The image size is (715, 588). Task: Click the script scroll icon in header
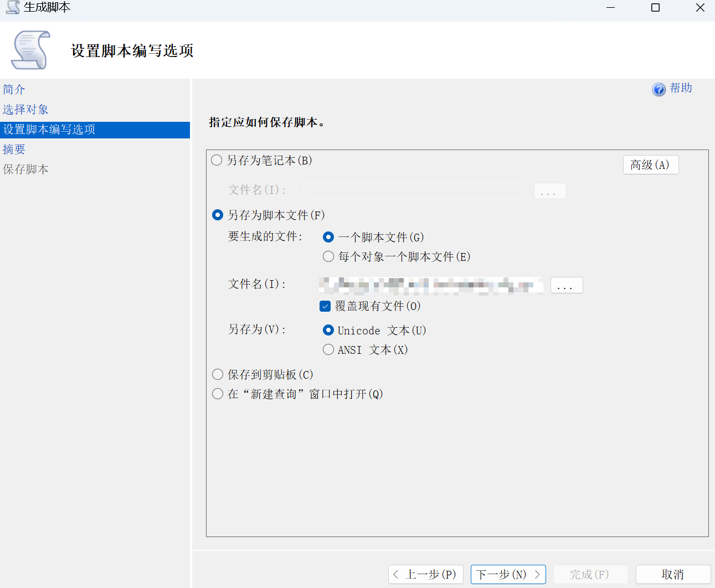31,50
